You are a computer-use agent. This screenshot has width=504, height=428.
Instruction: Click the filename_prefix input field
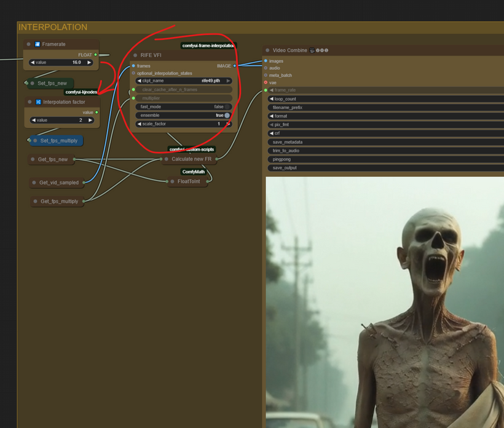pos(381,108)
